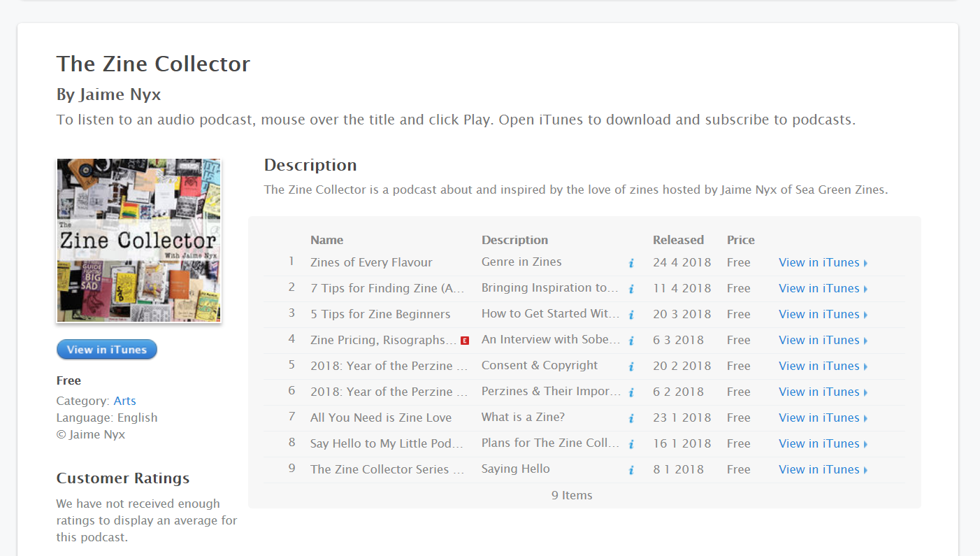The image size is (980, 556).
Task: Open the Arts category link
Action: (x=125, y=401)
